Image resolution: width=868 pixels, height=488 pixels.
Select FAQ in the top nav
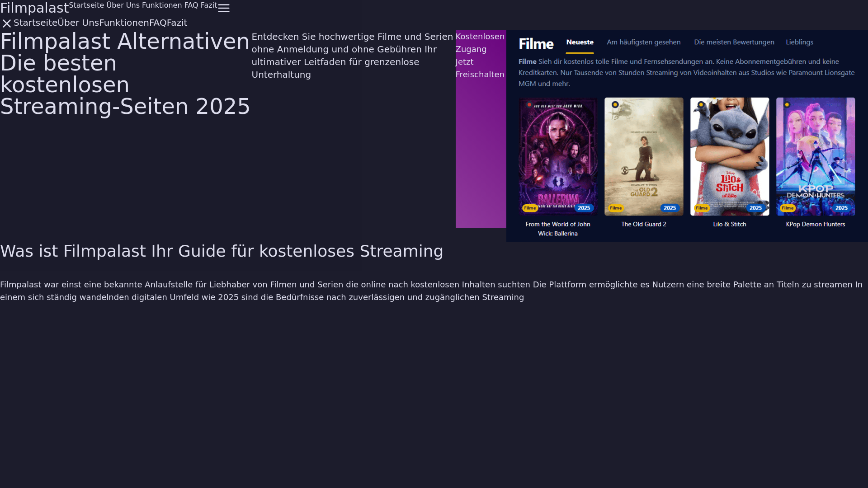coord(191,5)
